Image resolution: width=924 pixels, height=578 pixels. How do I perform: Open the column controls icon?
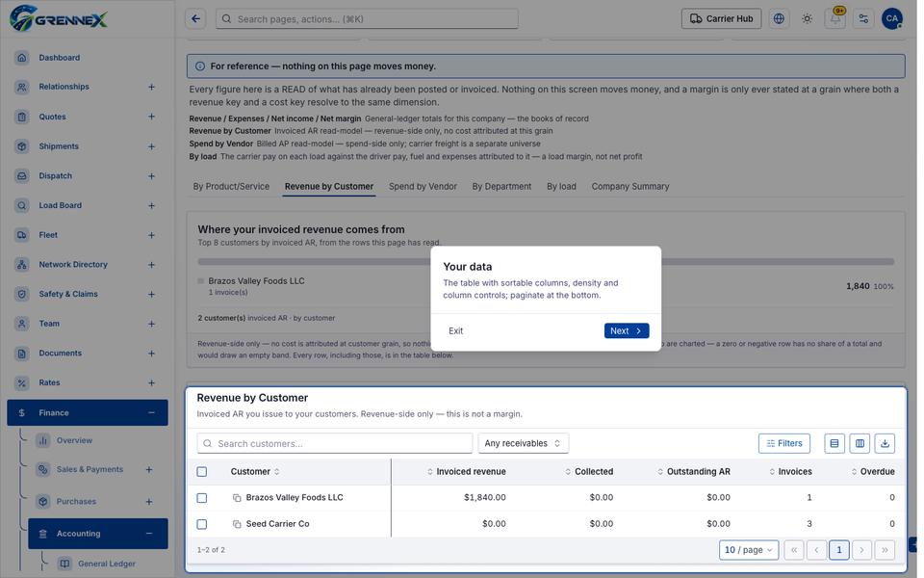[860, 443]
